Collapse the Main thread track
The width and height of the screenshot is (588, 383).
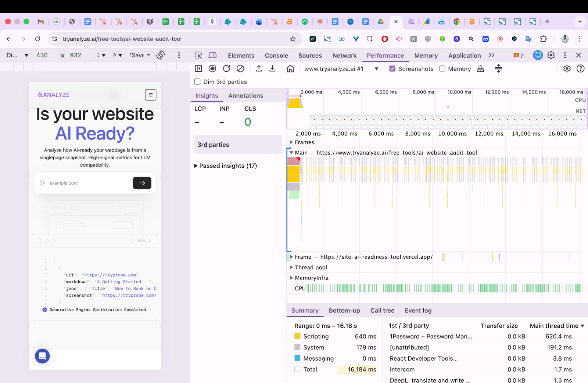(x=291, y=152)
